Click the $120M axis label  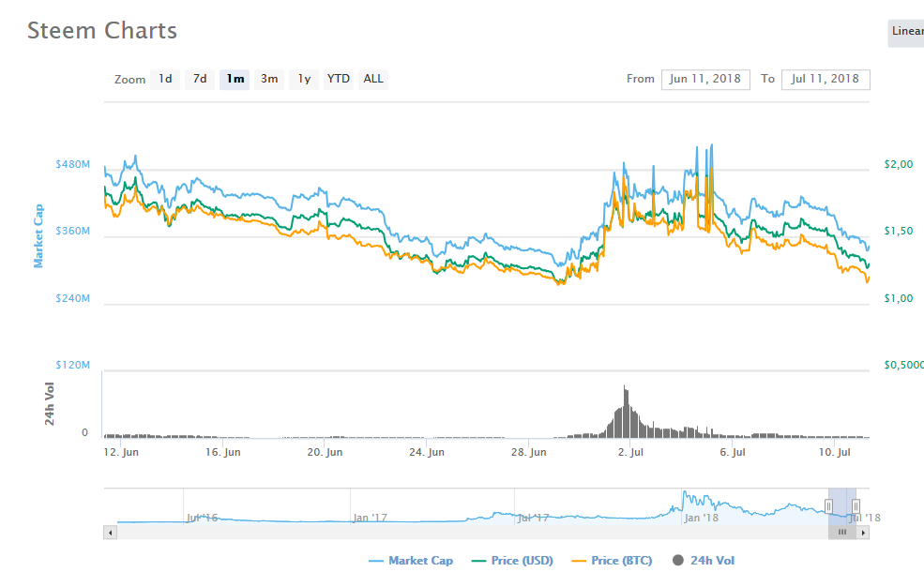click(72, 365)
